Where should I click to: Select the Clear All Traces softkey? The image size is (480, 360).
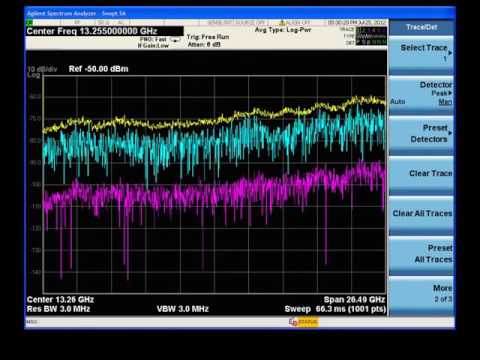point(421,215)
